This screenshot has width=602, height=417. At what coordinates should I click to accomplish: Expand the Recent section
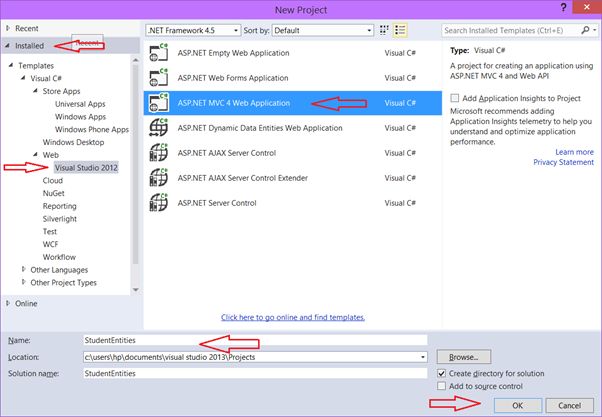tap(8, 28)
